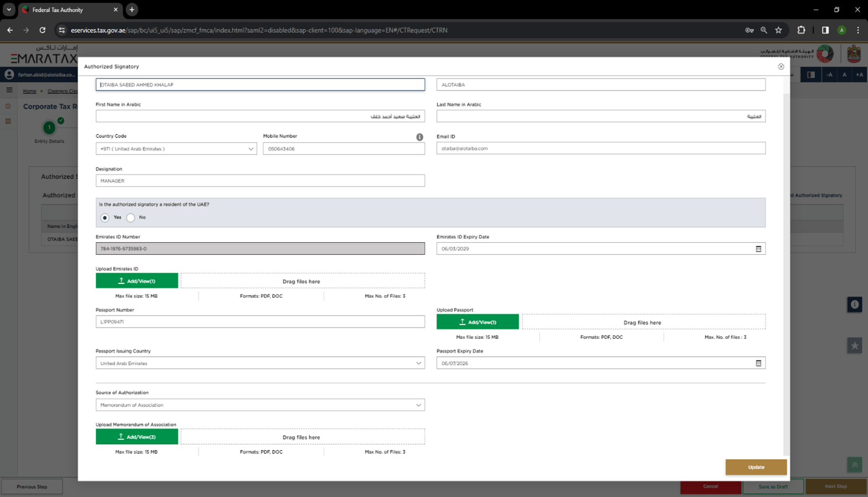Open the Chrome three-dot menu
Image resolution: width=868 pixels, height=497 pixels.
pos(858,30)
